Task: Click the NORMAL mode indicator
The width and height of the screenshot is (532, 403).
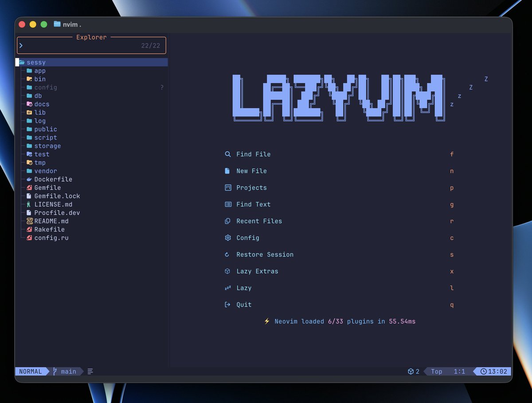Action: [31, 371]
